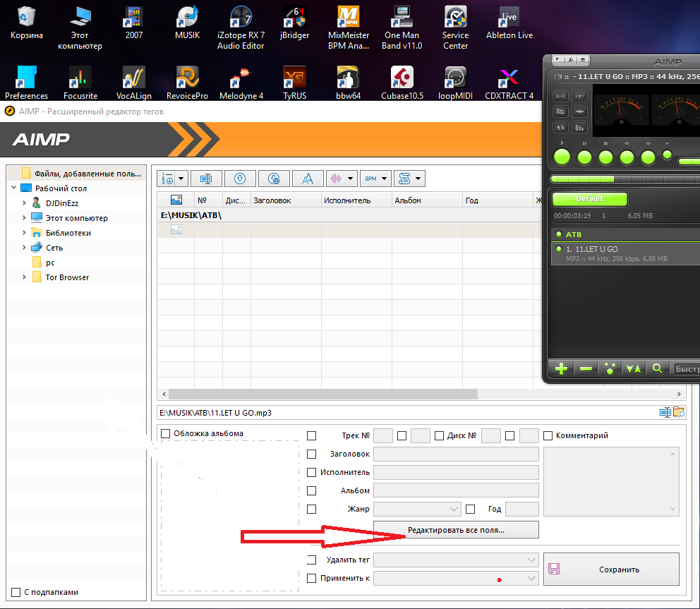
Task: Click the Заголовок text input field
Action: [456, 454]
